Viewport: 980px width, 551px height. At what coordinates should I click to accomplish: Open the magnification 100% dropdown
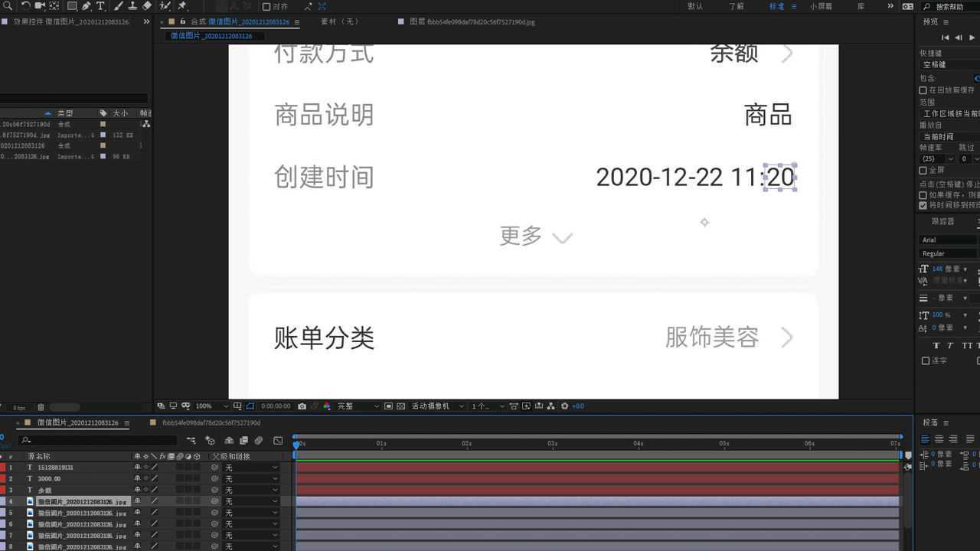212,406
